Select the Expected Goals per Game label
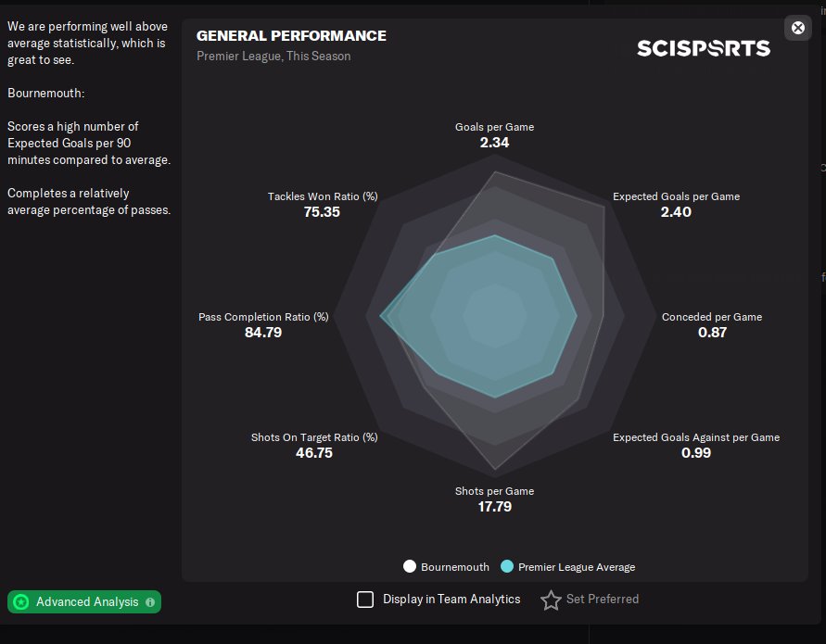 (x=676, y=196)
